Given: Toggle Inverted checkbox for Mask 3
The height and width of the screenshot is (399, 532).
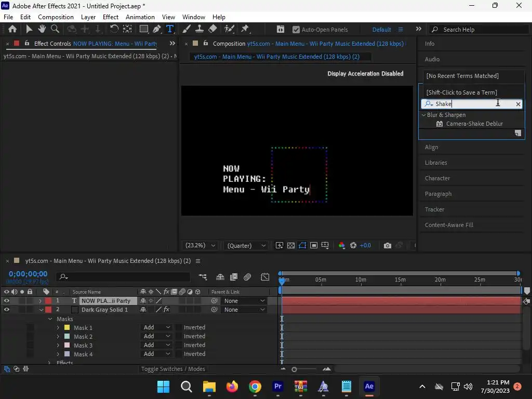Looking at the screenshot, I should (179, 345).
